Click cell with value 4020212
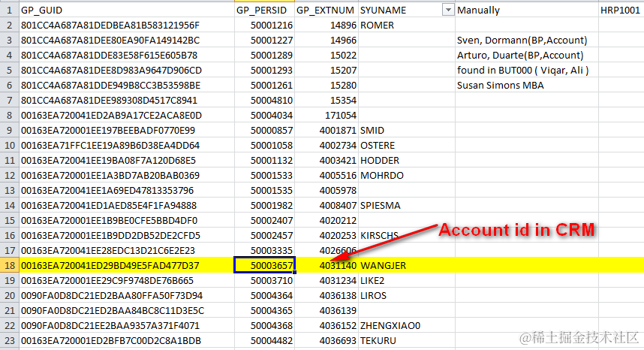The width and height of the screenshot is (644, 350). coord(327,220)
